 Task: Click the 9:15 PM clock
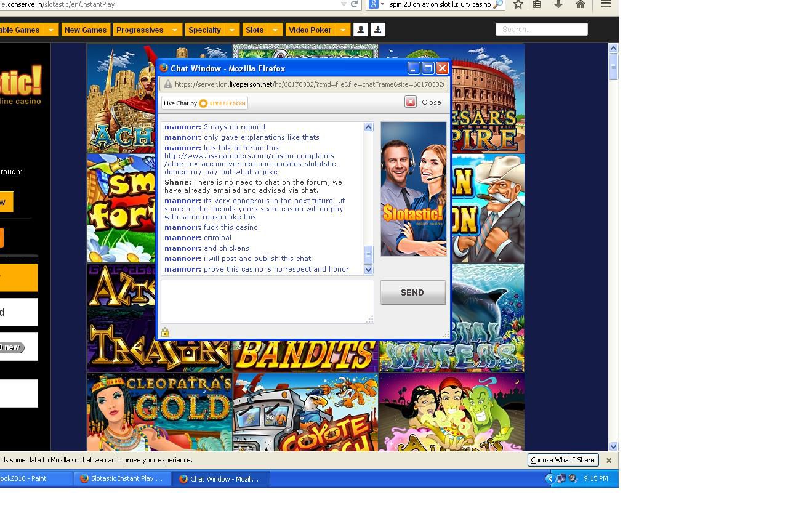coord(596,478)
